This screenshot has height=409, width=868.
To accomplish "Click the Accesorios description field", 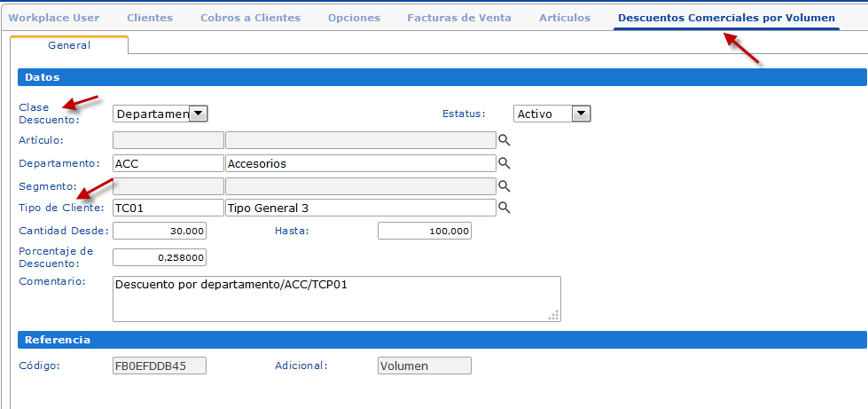I will [x=360, y=163].
